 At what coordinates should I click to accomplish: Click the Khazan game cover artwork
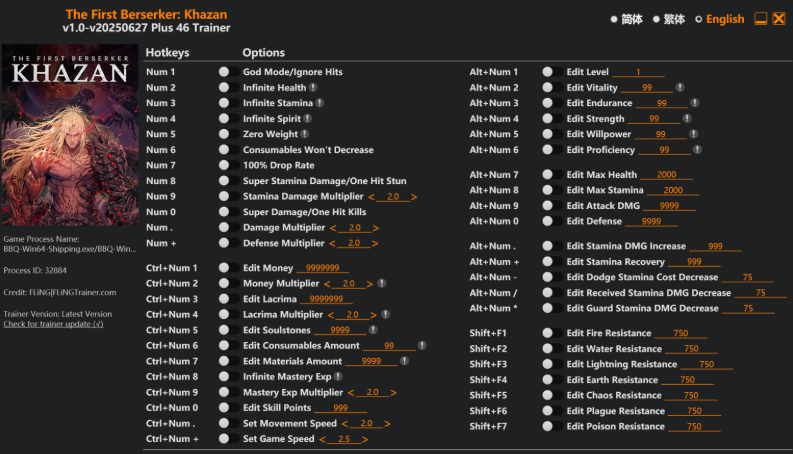coord(70,135)
